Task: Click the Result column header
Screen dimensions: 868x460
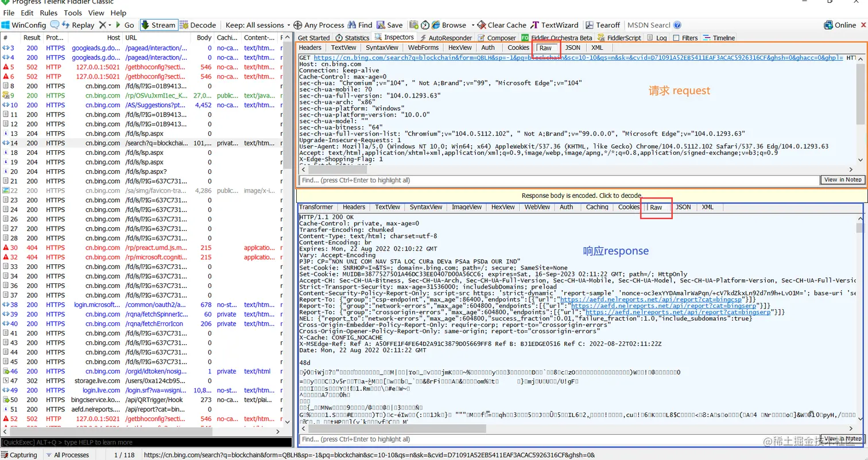Action: point(32,37)
